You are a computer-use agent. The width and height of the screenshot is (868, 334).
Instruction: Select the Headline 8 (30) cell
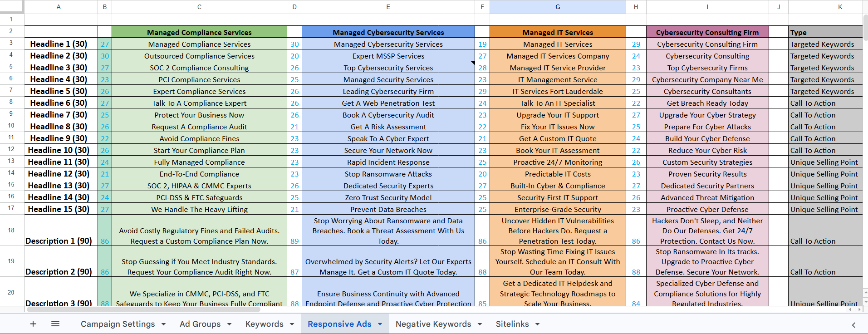pos(61,126)
